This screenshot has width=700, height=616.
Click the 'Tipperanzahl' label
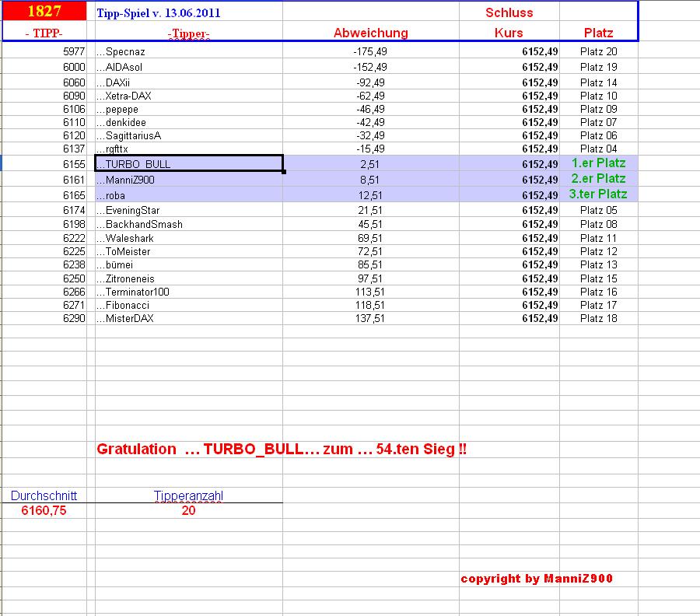[188, 496]
